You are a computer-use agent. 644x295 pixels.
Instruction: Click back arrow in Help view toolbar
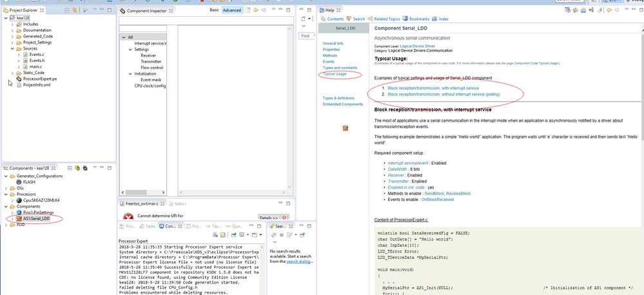pos(609,10)
